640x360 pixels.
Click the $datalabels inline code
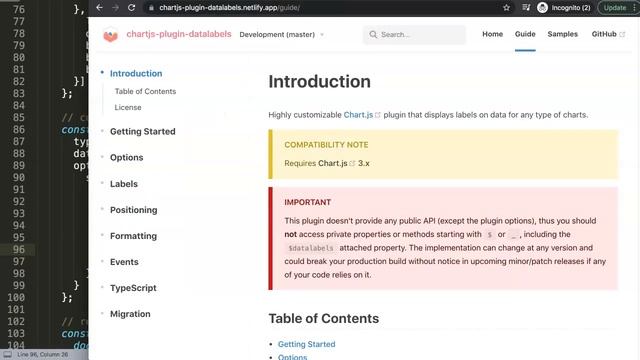click(311, 248)
